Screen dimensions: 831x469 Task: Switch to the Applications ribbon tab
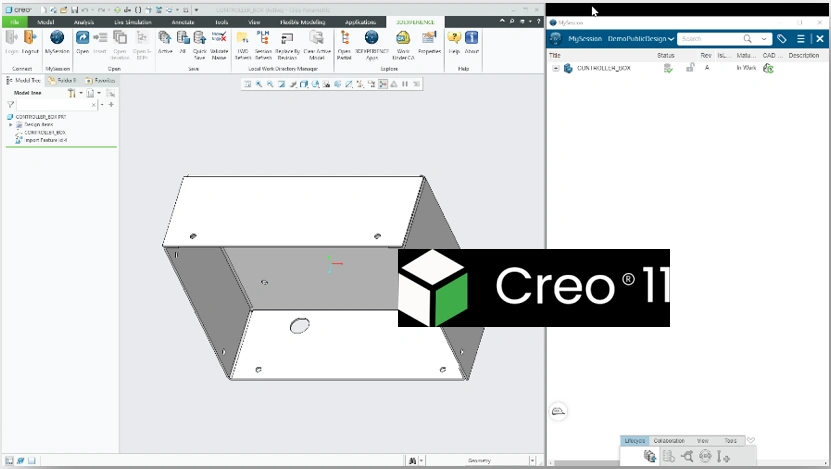(360, 22)
